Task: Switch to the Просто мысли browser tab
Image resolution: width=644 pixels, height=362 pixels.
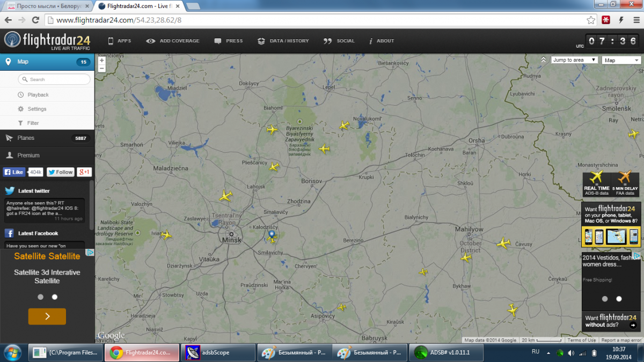Action: (x=48, y=6)
